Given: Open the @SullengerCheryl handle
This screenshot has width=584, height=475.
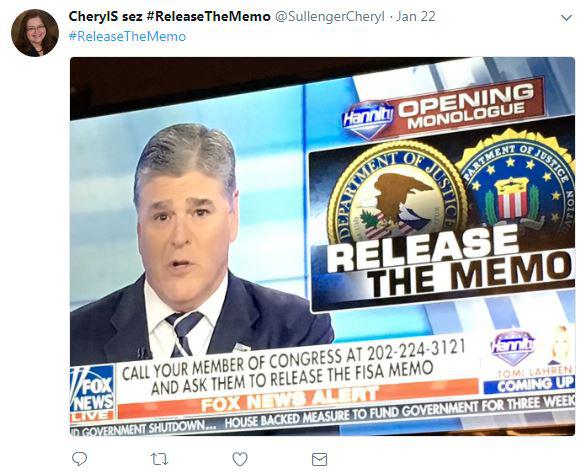Looking at the screenshot, I should coord(329,16).
